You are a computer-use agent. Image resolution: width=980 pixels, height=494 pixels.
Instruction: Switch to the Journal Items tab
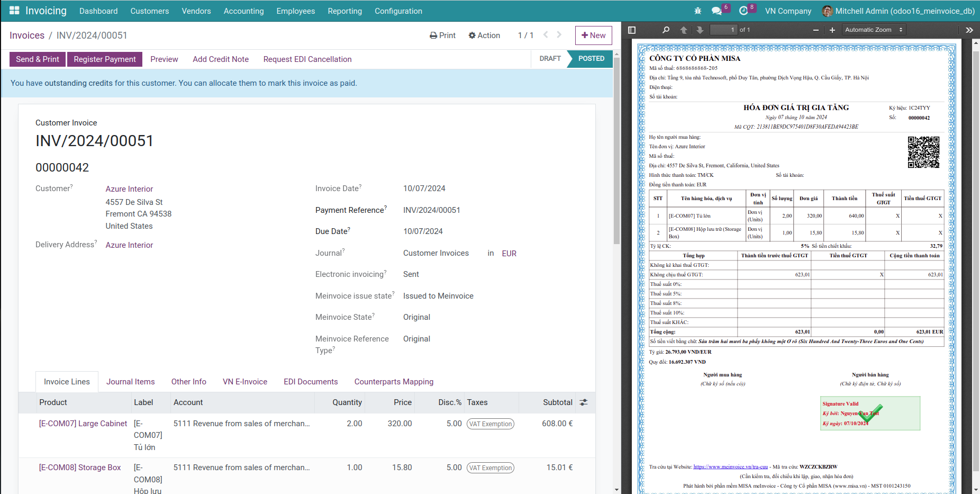(130, 381)
